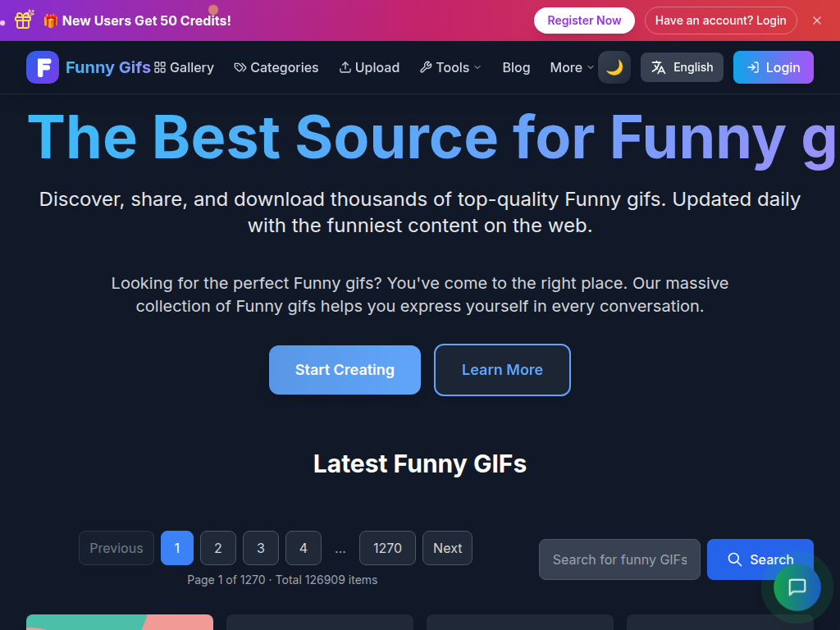Click the translate icon beside English
The height and width of the screenshot is (630, 840).
(x=659, y=67)
